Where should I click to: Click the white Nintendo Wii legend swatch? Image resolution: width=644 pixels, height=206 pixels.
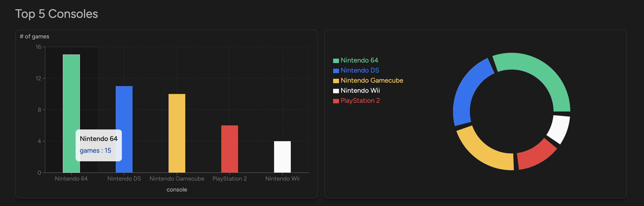click(336, 91)
